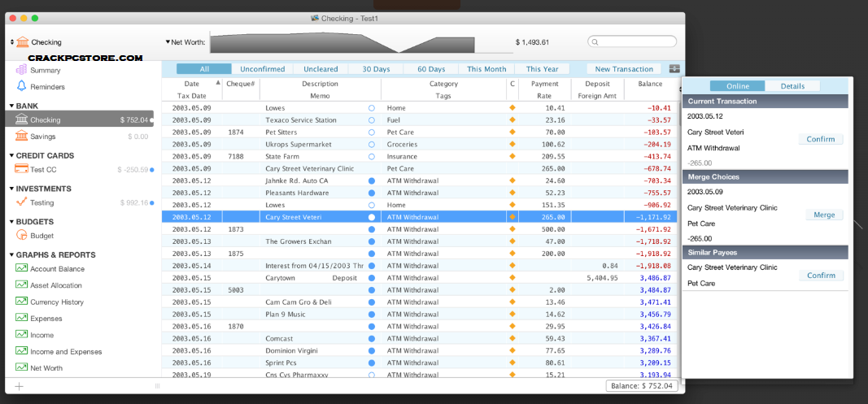Click the Testing investment checkmark icon
Image resolution: width=868 pixels, height=404 pixels.
[x=22, y=202]
